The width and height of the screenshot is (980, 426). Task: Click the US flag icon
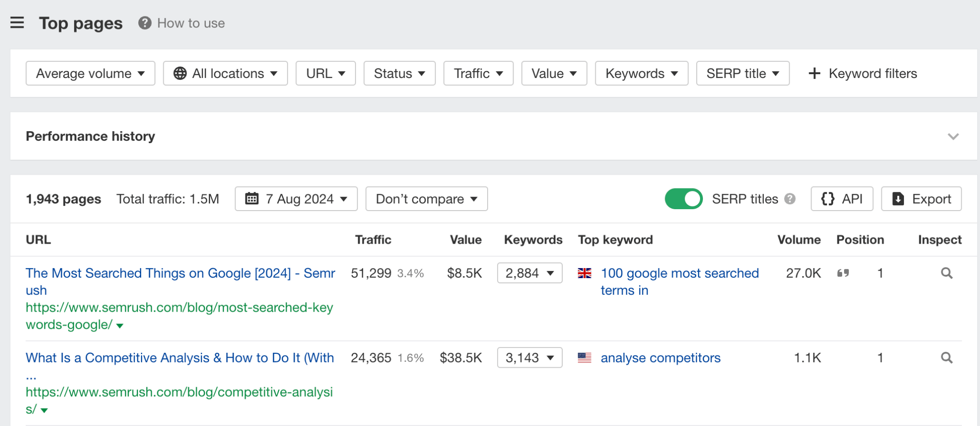pyautogui.click(x=584, y=358)
